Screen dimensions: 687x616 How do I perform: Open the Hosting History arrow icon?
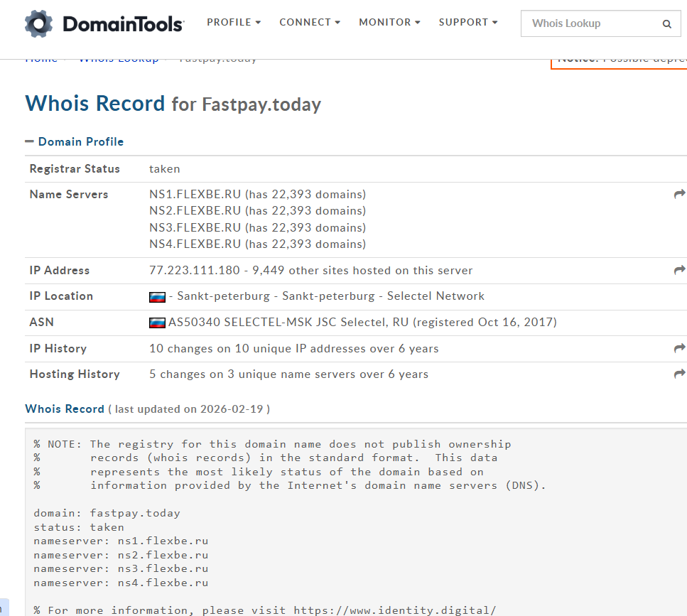coord(679,374)
